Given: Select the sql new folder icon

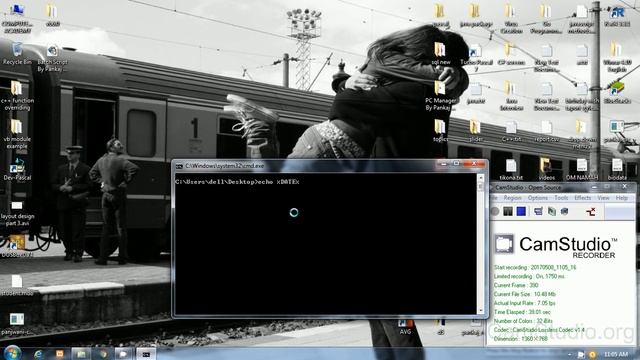Looking at the screenshot, I should click(x=440, y=53).
